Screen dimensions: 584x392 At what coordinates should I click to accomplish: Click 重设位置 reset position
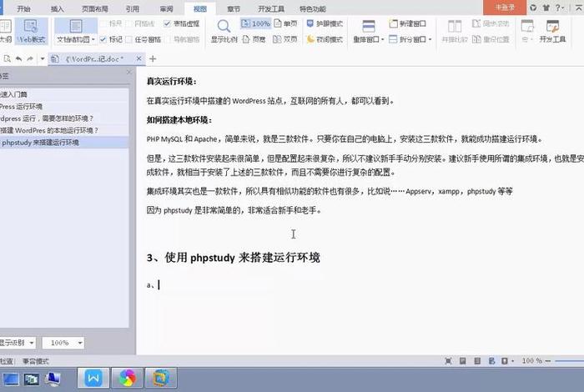[491, 39]
